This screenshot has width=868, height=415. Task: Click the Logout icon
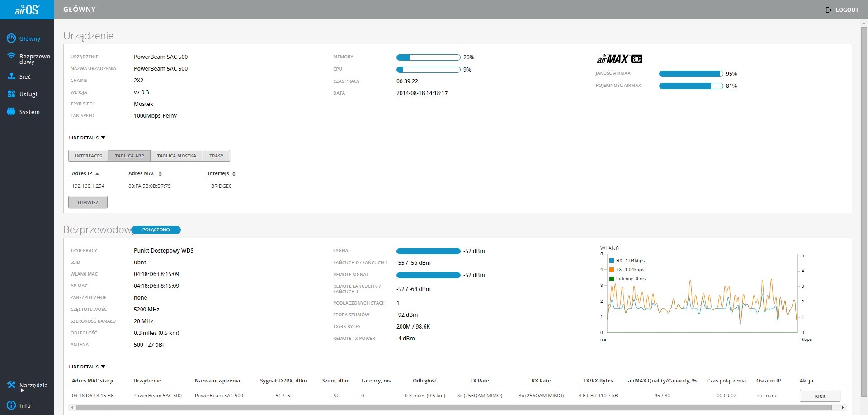pos(828,10)
